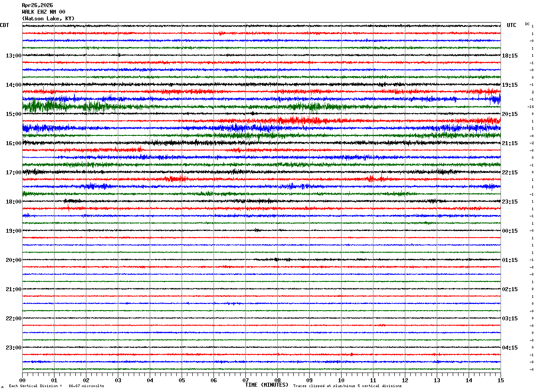Select the 15:00 CDT row label
The width and height of the screenshot is (536, 392).
tap(14, 114)
